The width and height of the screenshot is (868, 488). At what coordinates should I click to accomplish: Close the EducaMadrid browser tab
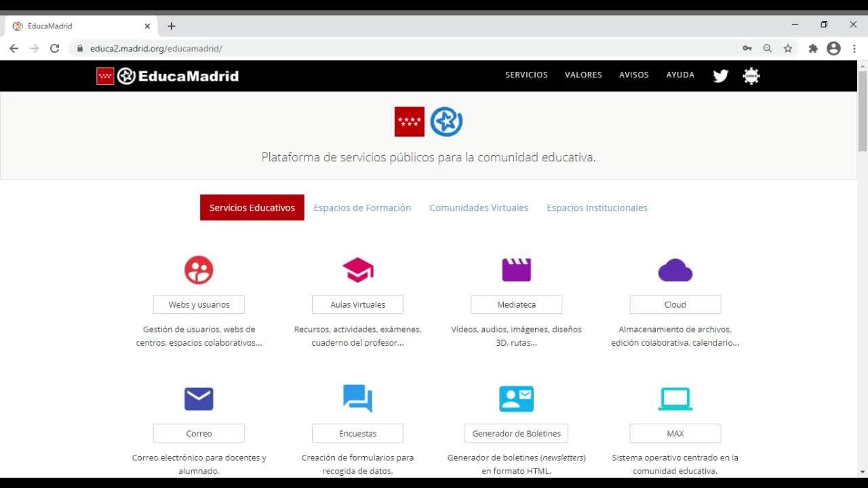coord(148,26)
